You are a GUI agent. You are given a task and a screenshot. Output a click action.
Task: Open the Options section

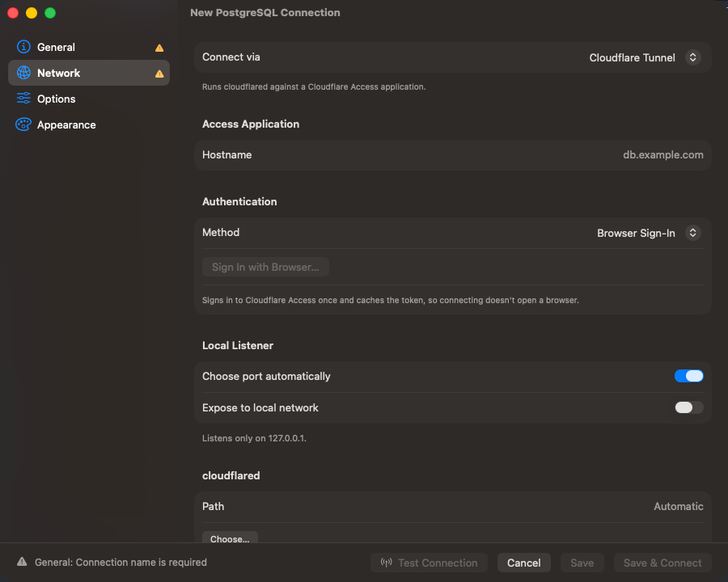(x=89, y=99)
